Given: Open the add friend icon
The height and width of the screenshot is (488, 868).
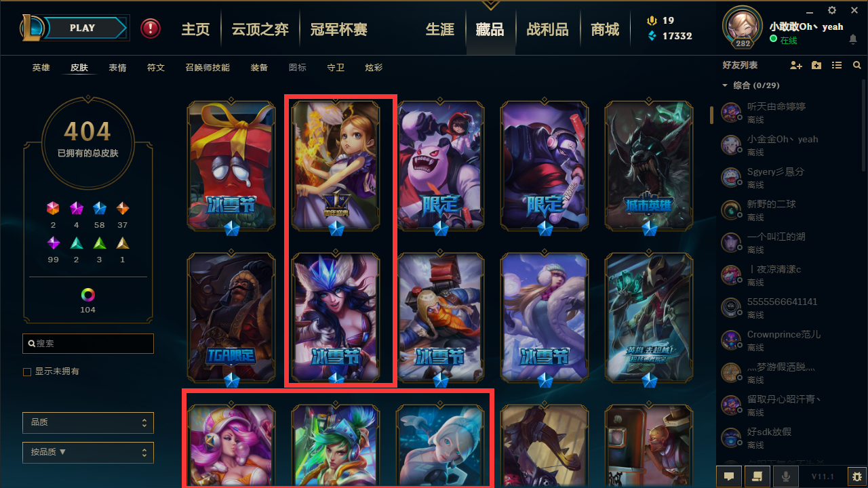Looking at the screenshot, I should (796, 65).
